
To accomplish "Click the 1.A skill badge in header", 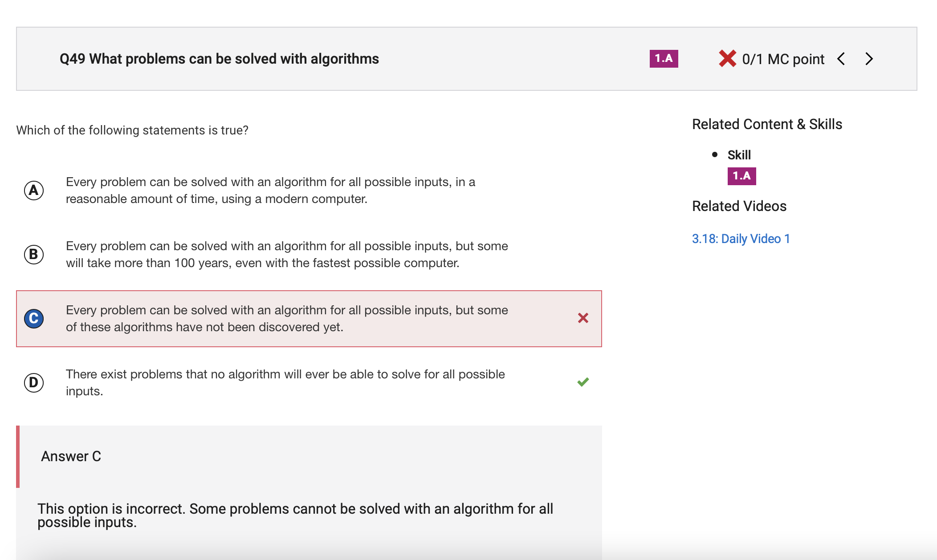I will pos(664,59).
